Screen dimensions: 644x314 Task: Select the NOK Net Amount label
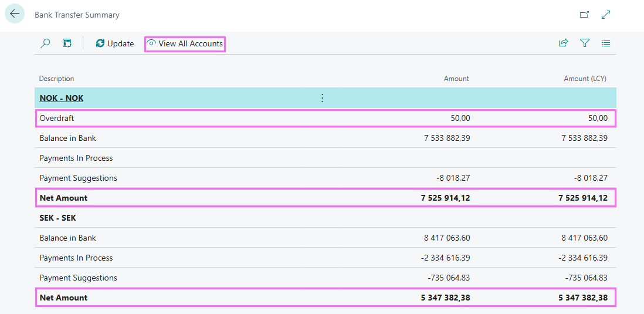[64, 198]
